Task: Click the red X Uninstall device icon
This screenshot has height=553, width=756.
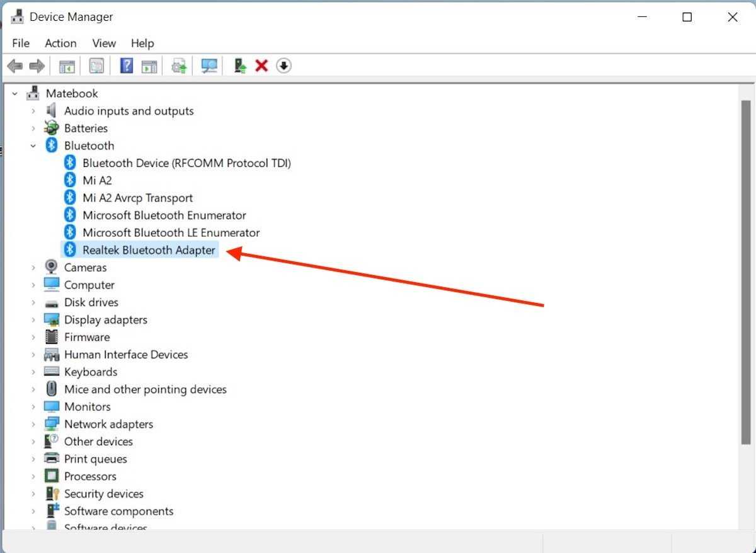Action: [x=261, y=66]
